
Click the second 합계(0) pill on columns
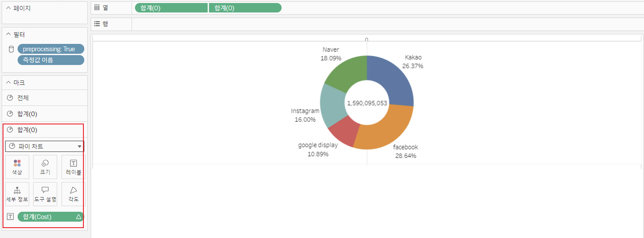coord(245,8)
